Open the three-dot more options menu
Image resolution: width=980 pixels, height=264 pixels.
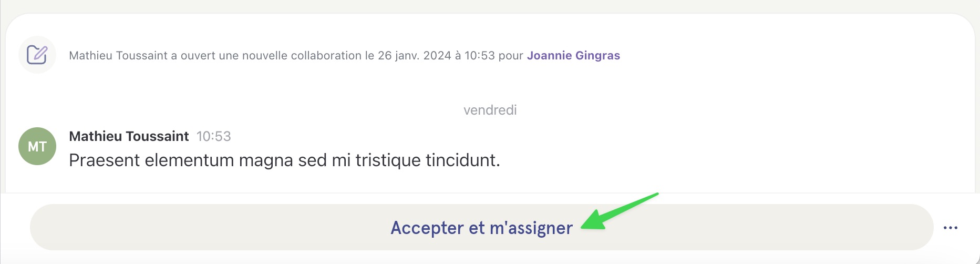click(950, 228)
